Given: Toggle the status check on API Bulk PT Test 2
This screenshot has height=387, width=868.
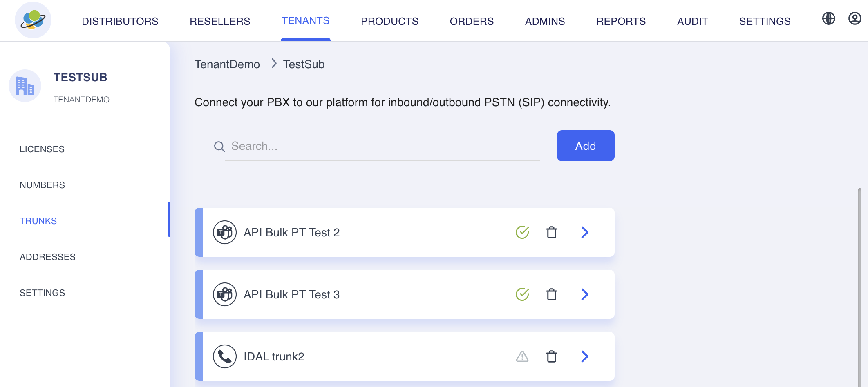Looking at the screenshot, I should click(x=522, y=232).
